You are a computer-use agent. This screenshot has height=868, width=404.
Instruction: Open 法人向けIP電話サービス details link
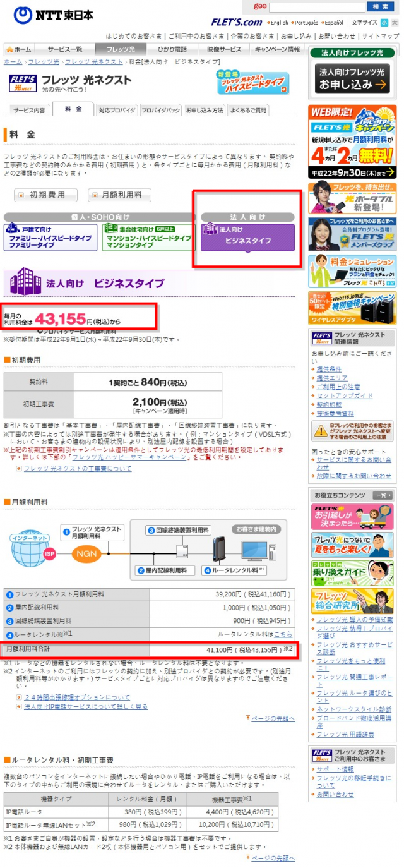tap(86, 706)
